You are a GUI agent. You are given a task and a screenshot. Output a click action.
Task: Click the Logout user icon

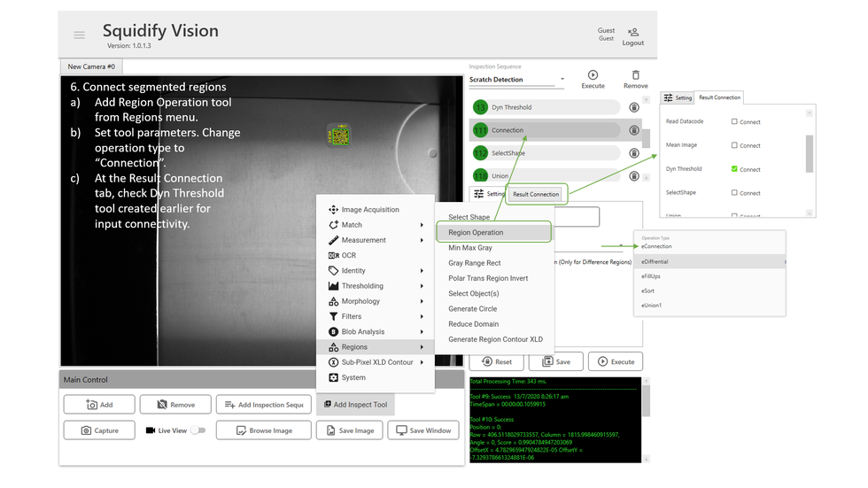633,32
